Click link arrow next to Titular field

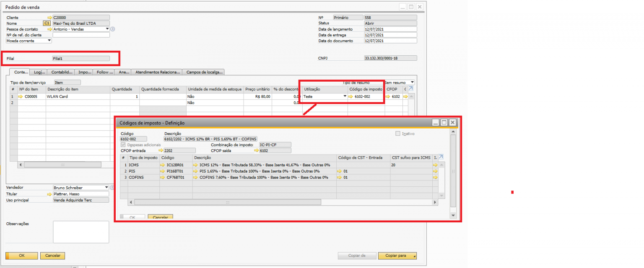[x=50, y=194]
